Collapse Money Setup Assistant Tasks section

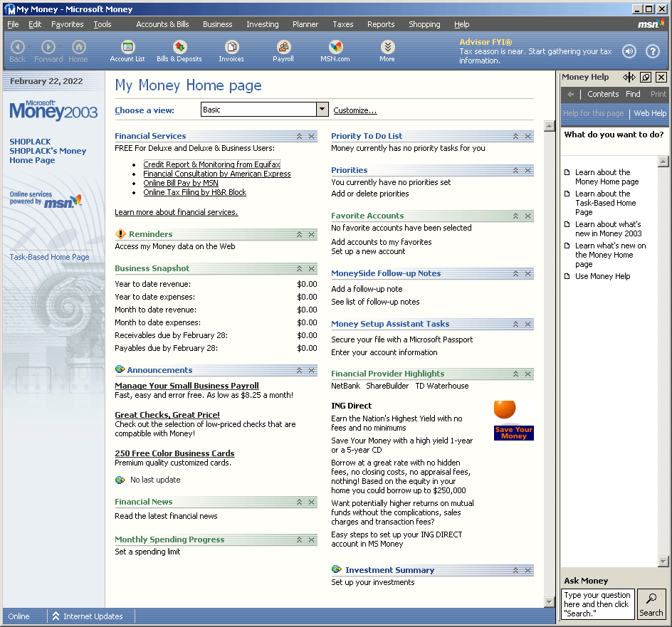[x=516, y=324]
